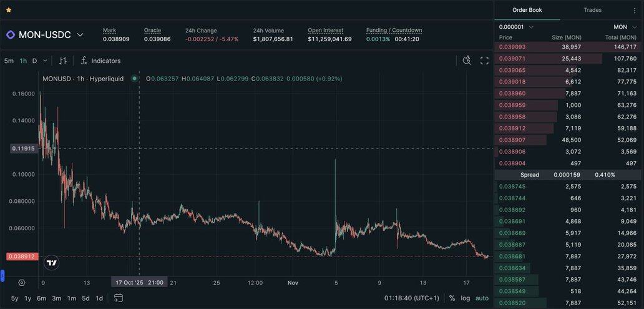Screen dimensions: 644x309
Task: Switch to the Trades tab
Action: (592, 10)
